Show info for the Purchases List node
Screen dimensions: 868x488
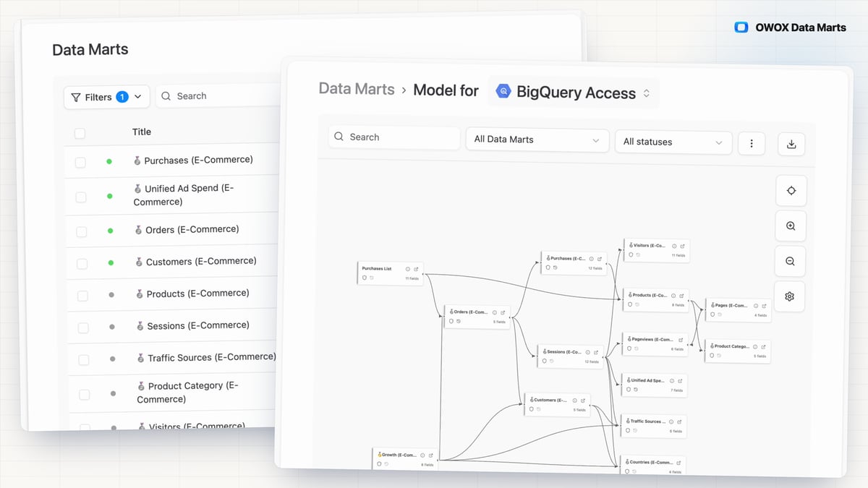click(x=407, y=269)
